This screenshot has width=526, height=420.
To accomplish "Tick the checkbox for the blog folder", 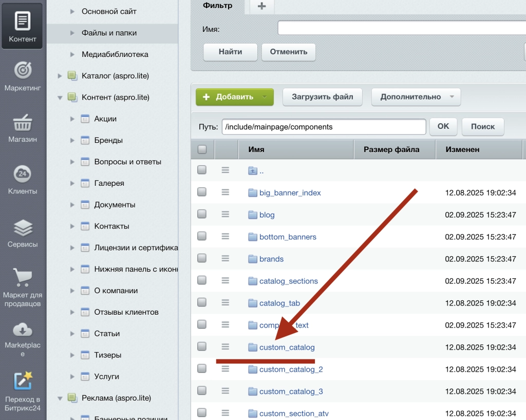I will [202, 214].
